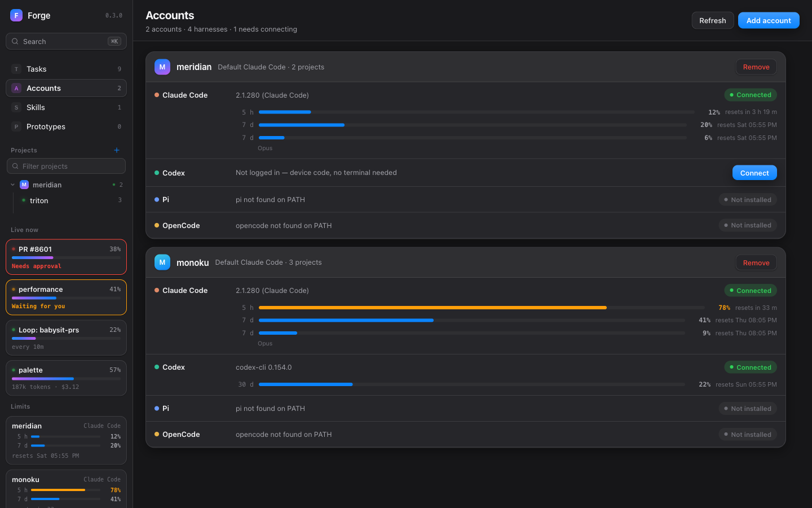Click meridian Codex harness label
The width and height of the screenshot is (812, 508).
tap(174, 173)
